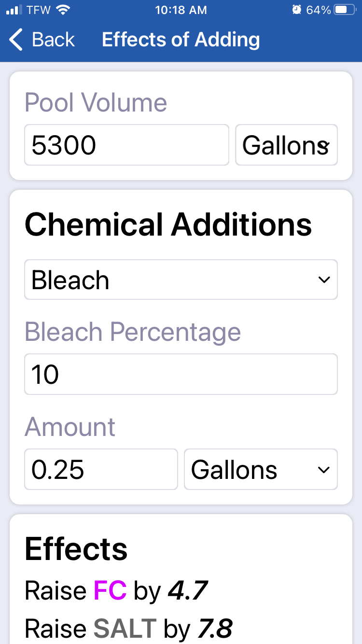The image size is (362, 644).
Task: Tap the alarm clock status icon
Action: tap(297, 10)
